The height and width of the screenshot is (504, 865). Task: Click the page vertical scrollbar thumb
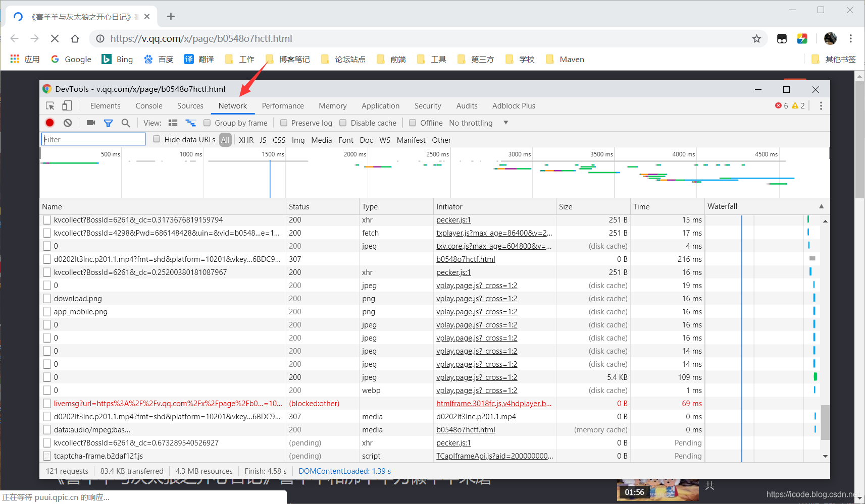[x=860, y=140]
